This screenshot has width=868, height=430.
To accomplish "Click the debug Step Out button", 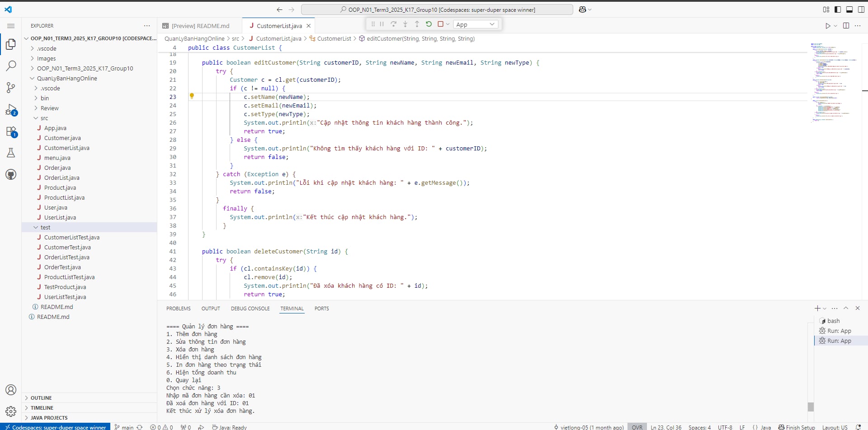I will [x=417, y=24].
